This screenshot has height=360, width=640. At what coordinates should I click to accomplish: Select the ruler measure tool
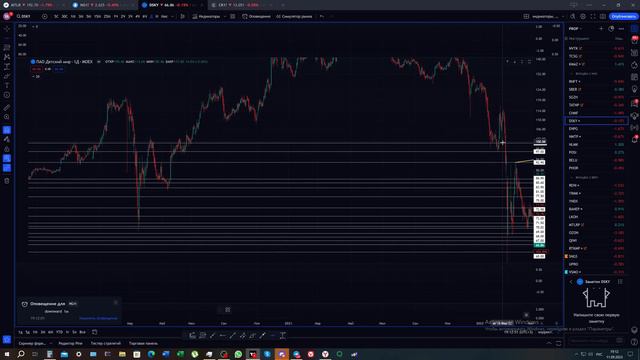tap(7, 108)
